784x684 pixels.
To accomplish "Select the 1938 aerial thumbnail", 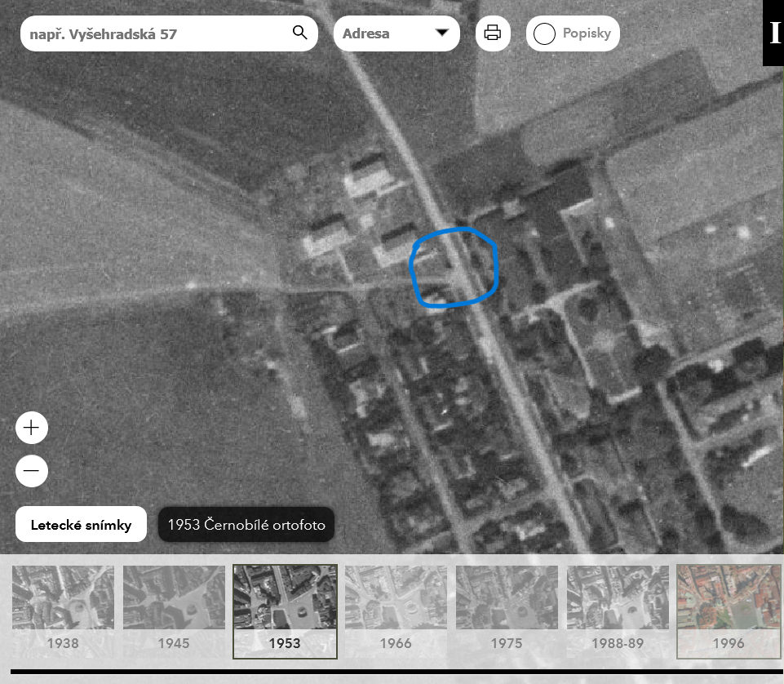I will (x=63, y=611).
